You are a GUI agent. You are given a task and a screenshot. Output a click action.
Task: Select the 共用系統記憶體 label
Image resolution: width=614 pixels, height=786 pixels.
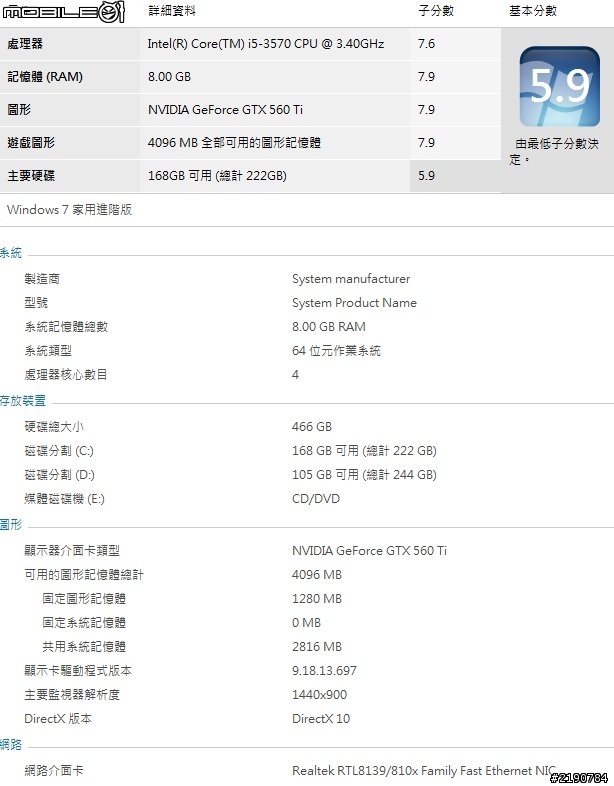pyautogui.click(x=84, y=647)
